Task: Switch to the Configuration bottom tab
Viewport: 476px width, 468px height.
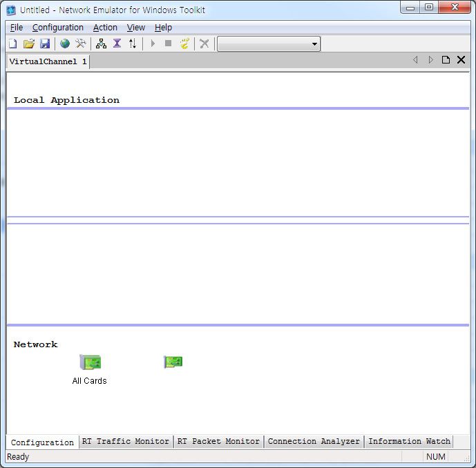Action: click(x=42, y=442)
